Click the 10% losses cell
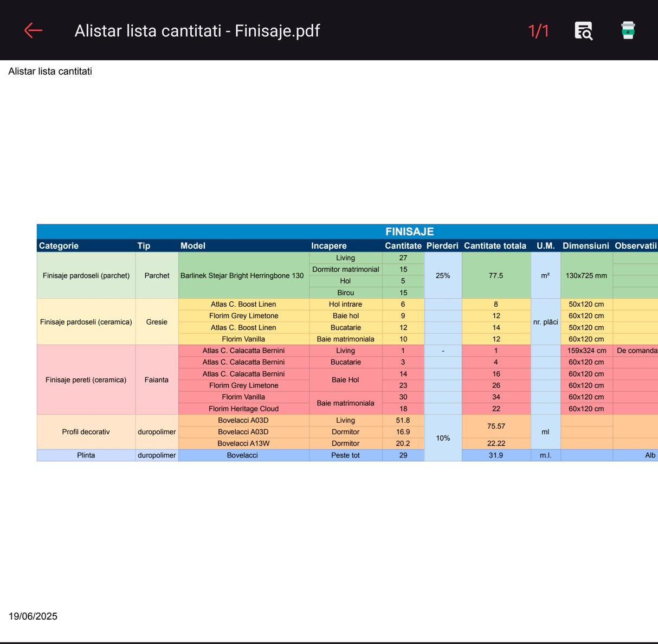The image size is (658, 644). coord(443,438)
